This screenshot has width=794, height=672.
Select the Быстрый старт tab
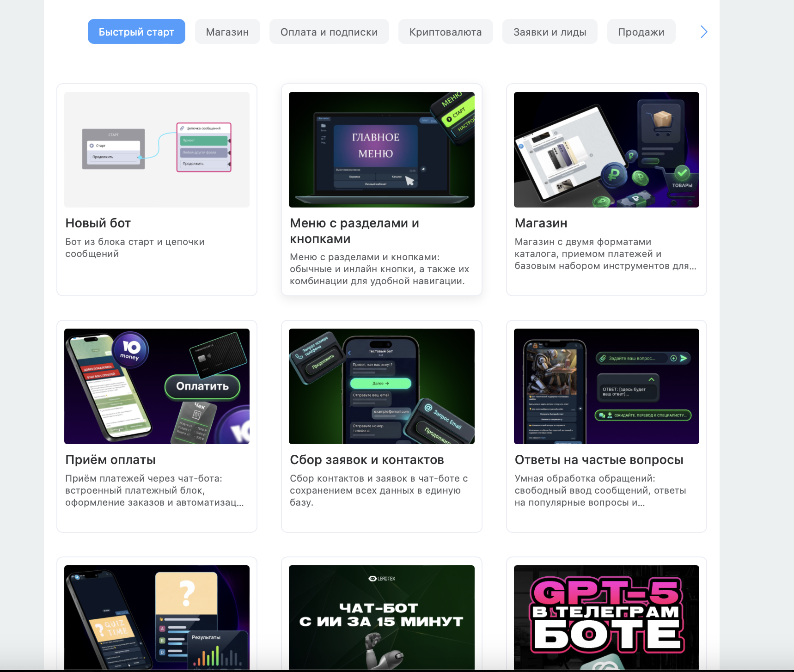pos(136,31)
